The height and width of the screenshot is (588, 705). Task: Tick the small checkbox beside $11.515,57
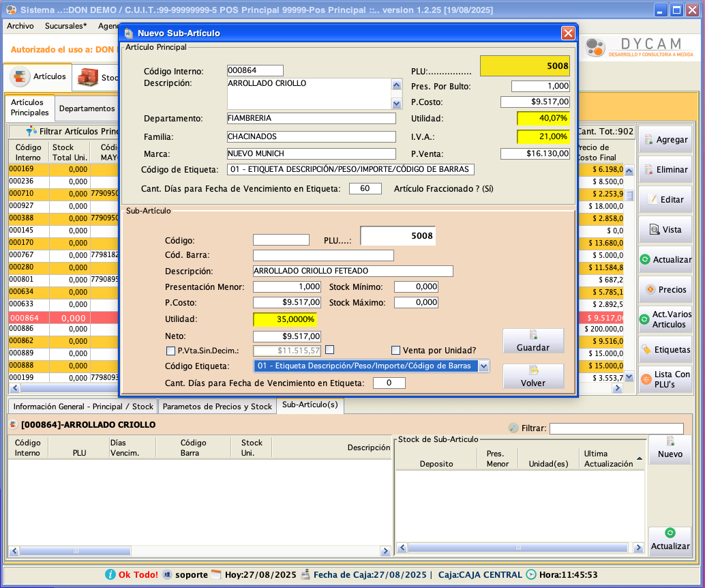(330, 350)
